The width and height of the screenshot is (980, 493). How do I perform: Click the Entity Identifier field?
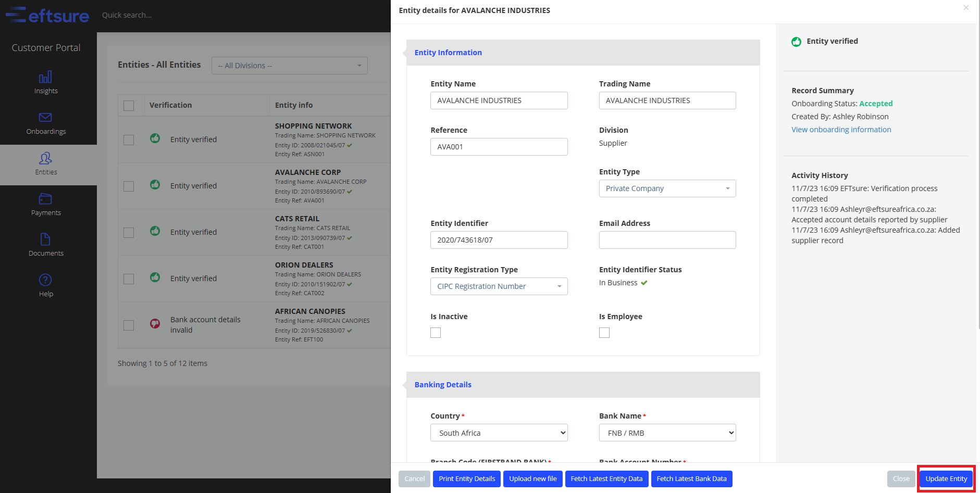[x=499, y=240]
